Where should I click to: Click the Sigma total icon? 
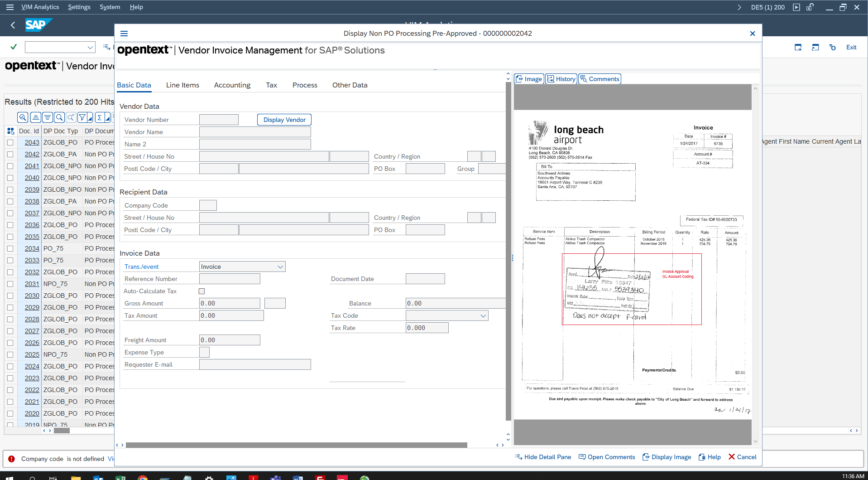point(100,117)
